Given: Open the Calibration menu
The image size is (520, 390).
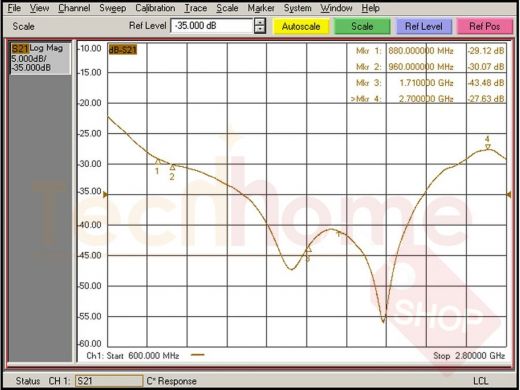Looking at the screenshot, I should [155, 8].
